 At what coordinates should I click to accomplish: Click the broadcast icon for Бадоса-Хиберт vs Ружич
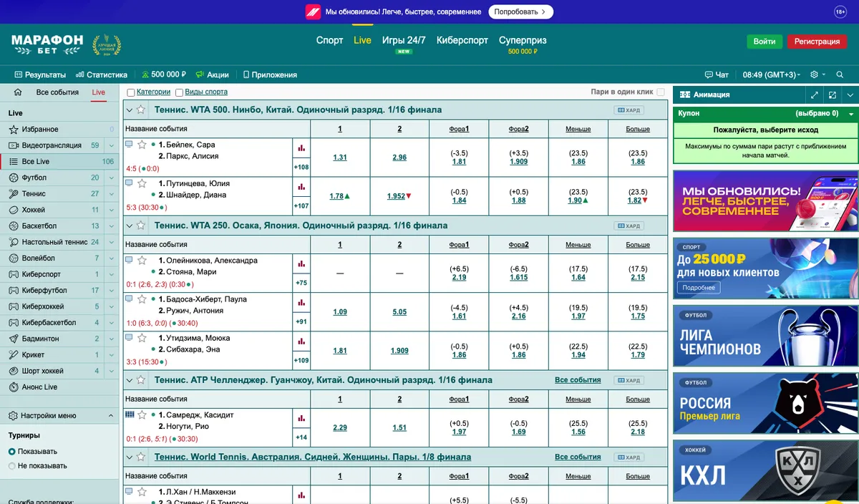(x=130, y=299)
